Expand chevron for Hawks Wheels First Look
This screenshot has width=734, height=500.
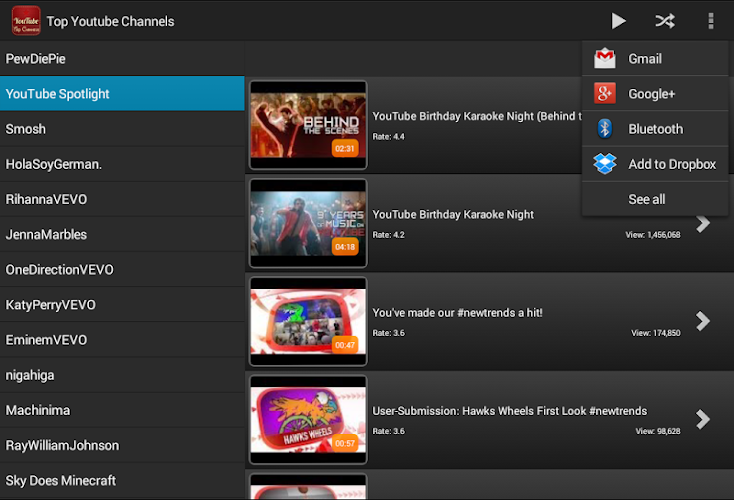click(703, 419)
